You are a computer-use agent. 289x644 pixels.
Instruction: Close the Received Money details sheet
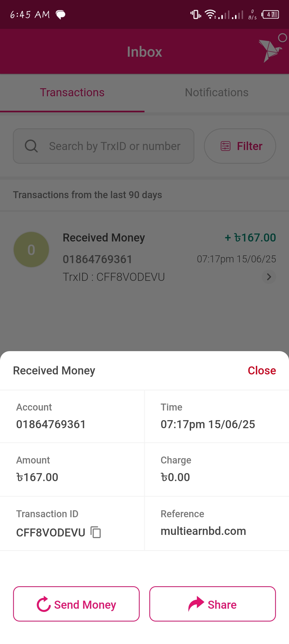tap(262, 370)
